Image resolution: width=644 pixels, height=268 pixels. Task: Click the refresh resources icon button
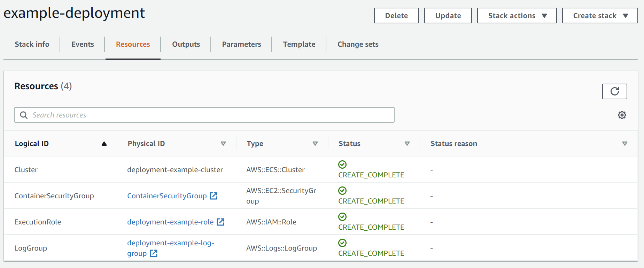(x=614, y=91)
